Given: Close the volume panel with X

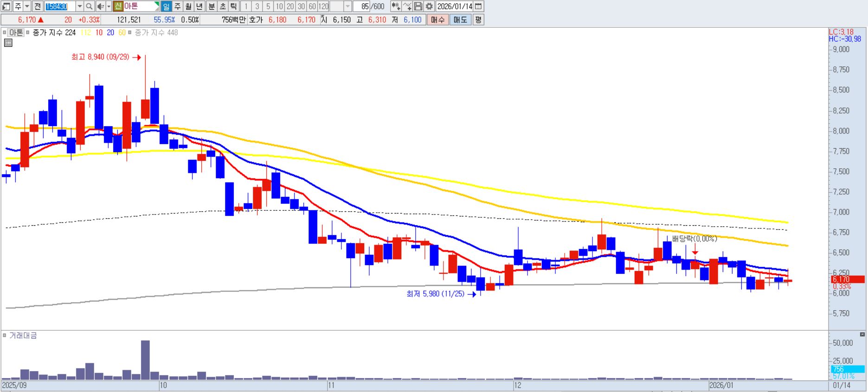Looking at the screenshot, I should tap(862, 334).
